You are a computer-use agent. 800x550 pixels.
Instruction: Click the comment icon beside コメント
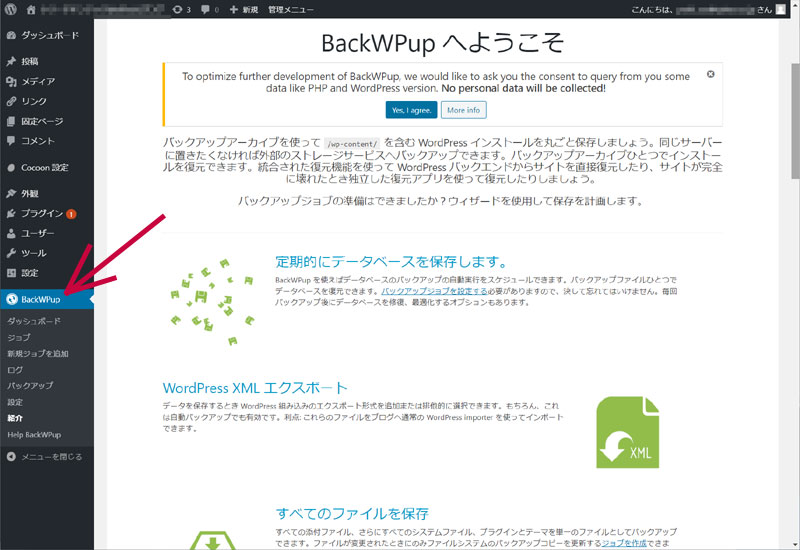[11, 141]
